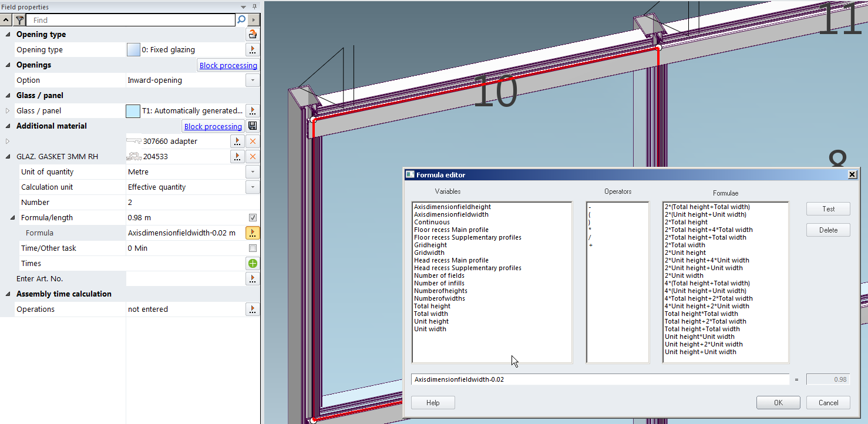Expand the Glass / panel row
The width and height of the screenshot is (868, 424).
(8, 111)
